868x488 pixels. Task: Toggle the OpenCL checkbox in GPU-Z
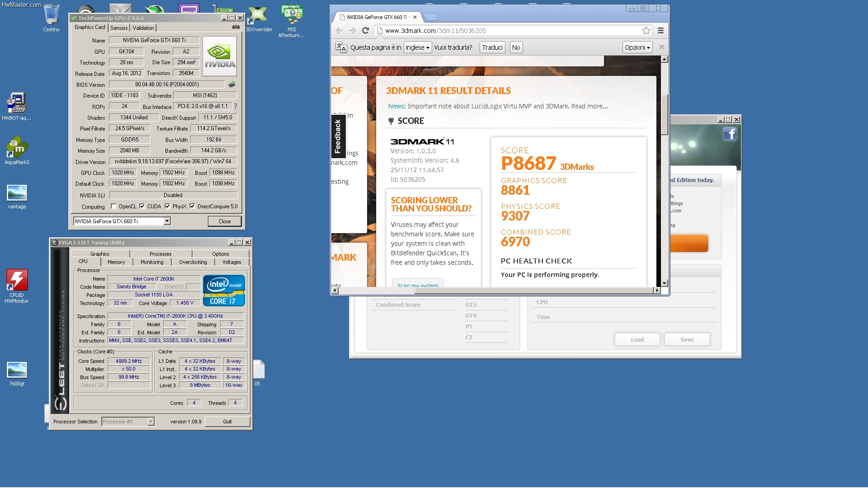pyautogui.click(x=114, y=206)
